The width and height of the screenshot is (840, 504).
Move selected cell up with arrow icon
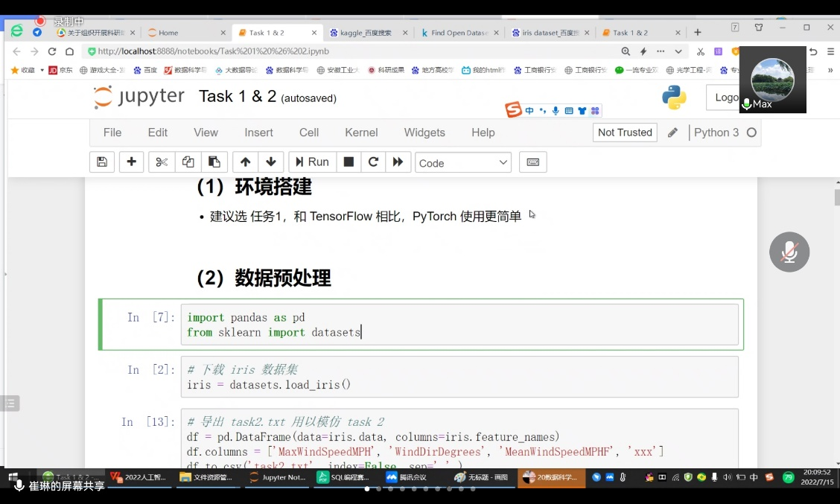(x=245, y=162)
